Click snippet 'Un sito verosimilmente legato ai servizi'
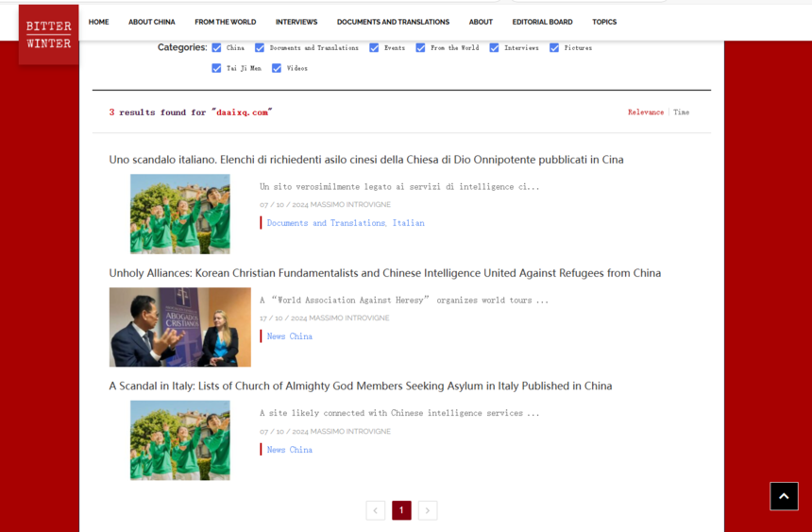Viewport: 812px width, 532px height. [x=399, y=187]
